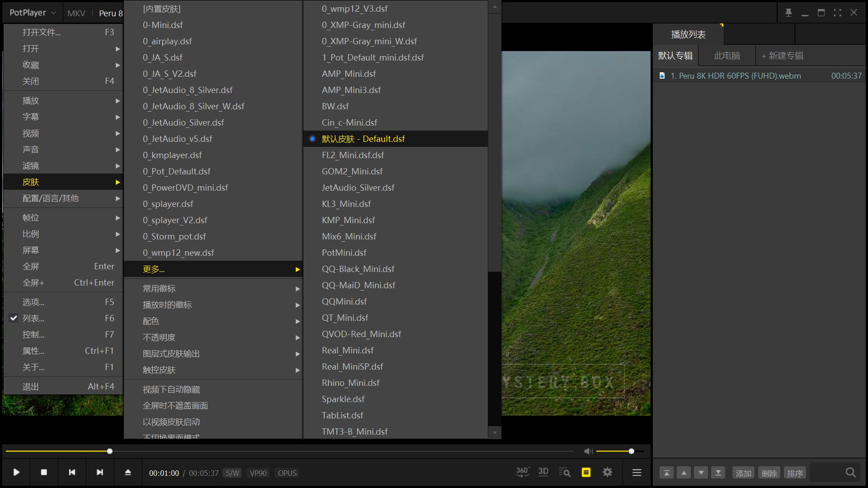Toggle 360 degree video mode
This screenshot has height=488, width=868.
(522, 472)
